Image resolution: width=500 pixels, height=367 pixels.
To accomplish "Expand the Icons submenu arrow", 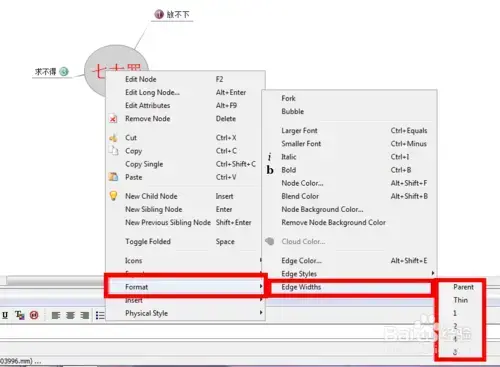I will click(261, 260).
